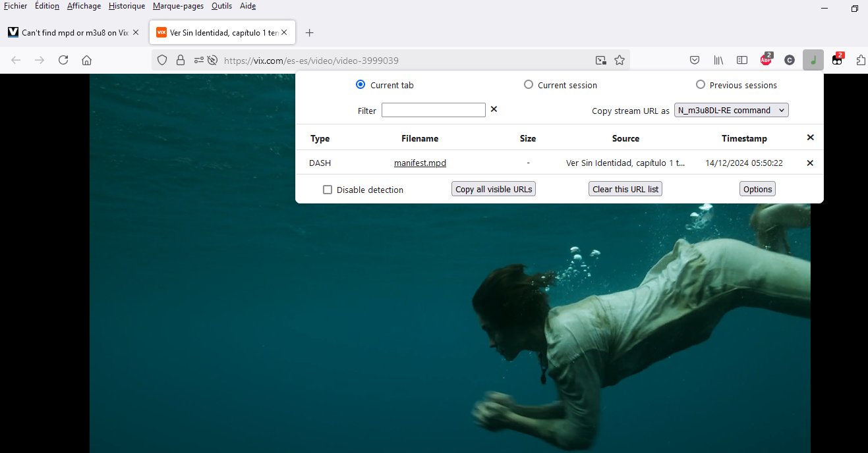This screenshot has height=453, width=868.
Task: Open the Copy stream URL as dropdown
Action: coord(732,110)
